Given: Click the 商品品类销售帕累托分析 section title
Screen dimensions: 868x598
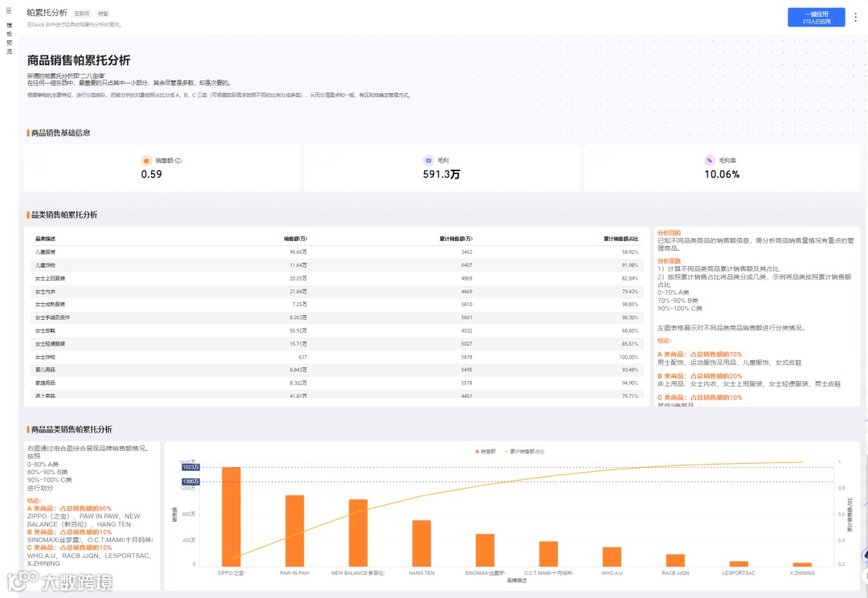Looking at the screenshot, I should click(72, 430).
